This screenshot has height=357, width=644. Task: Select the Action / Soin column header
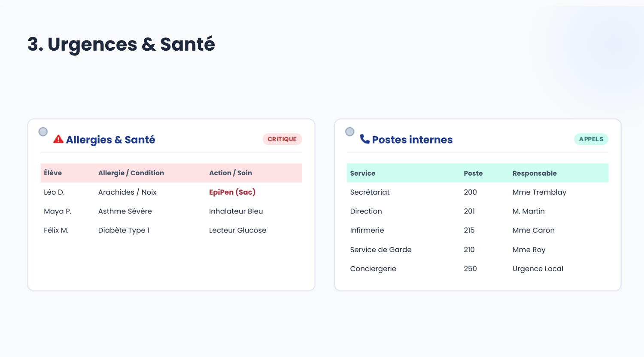[231, 173]
